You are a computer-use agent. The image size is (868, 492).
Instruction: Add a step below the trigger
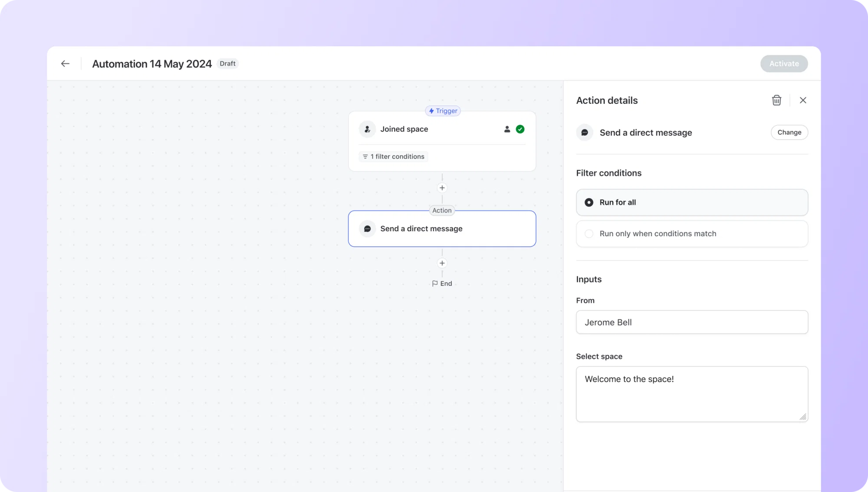click(x=442, y=188)
